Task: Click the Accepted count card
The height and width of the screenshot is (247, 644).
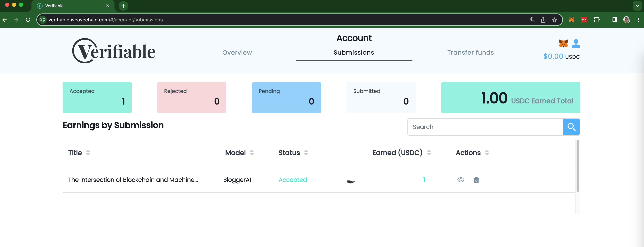Action: (97, 97)
